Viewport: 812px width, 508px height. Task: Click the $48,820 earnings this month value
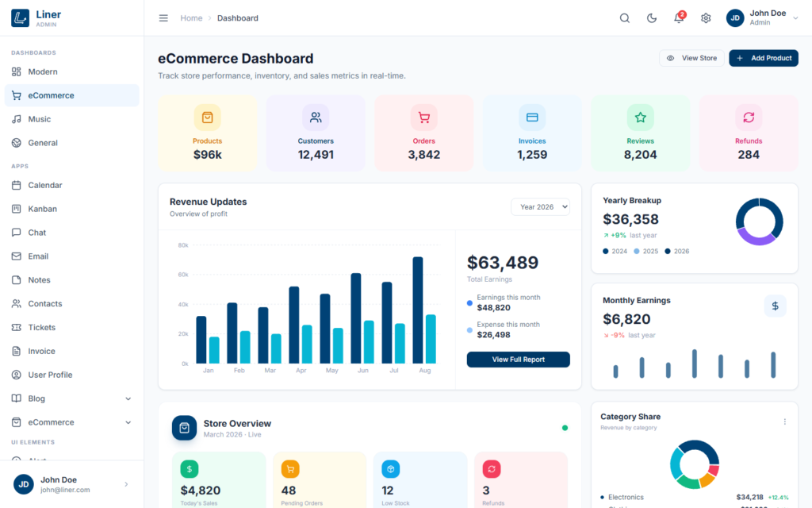(493, 308)
